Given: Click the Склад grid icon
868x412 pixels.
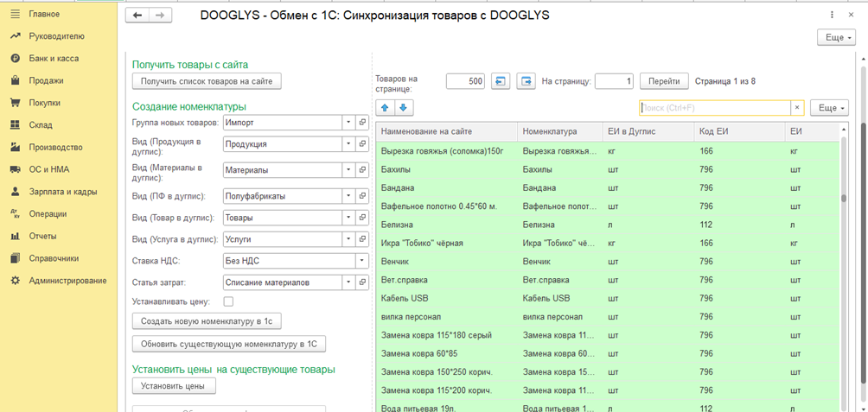Looking at the screenshot, I should [16, 125].
